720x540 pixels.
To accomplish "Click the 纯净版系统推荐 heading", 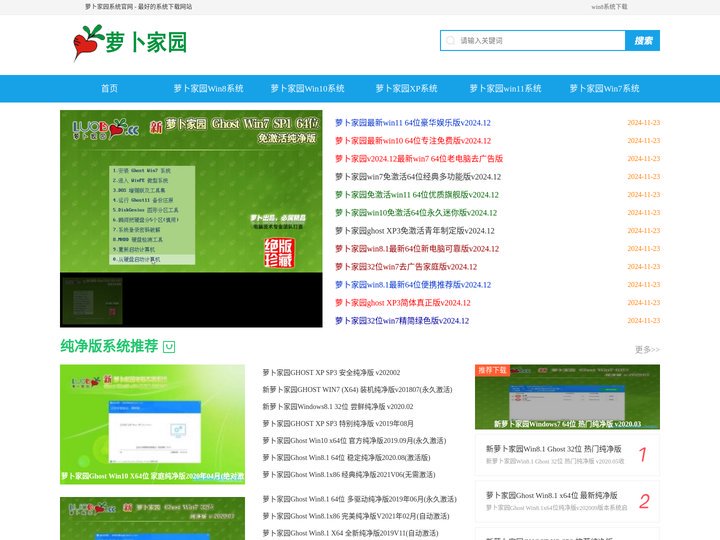I will [x=109, y=346].
